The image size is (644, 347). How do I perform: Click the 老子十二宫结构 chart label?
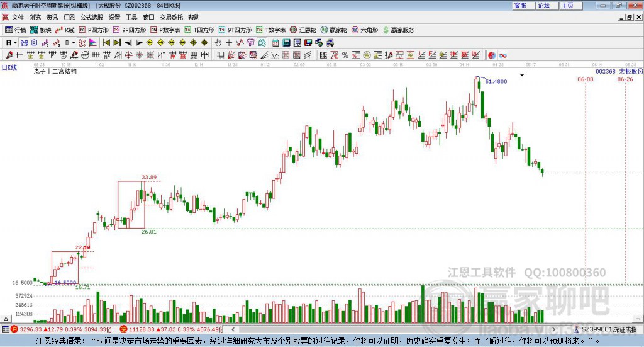pyautogui.click(x=55, y=71)
